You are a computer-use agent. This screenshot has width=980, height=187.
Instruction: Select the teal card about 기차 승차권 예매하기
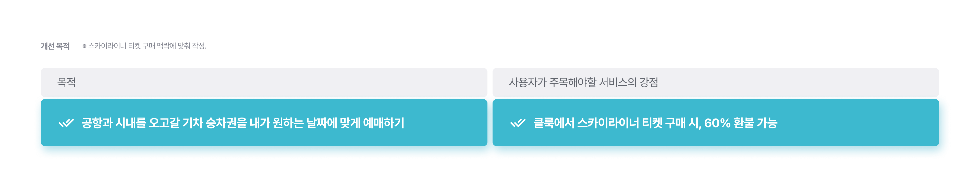coord(264,123)
